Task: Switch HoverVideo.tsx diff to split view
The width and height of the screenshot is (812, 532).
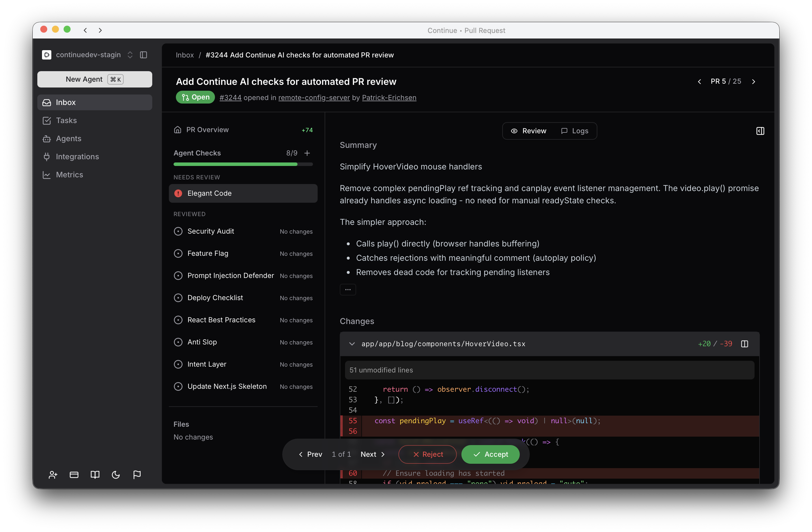Action: tap(744, 344)
